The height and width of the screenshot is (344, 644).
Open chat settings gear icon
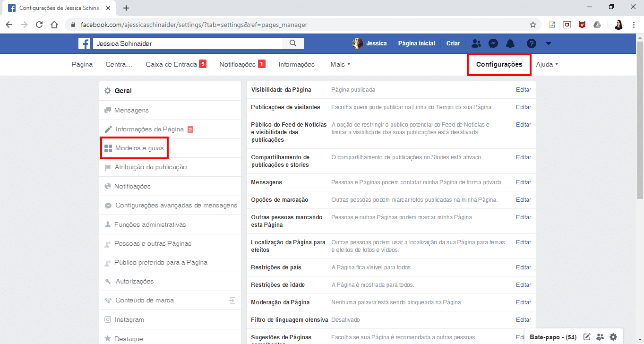[613, 337]
